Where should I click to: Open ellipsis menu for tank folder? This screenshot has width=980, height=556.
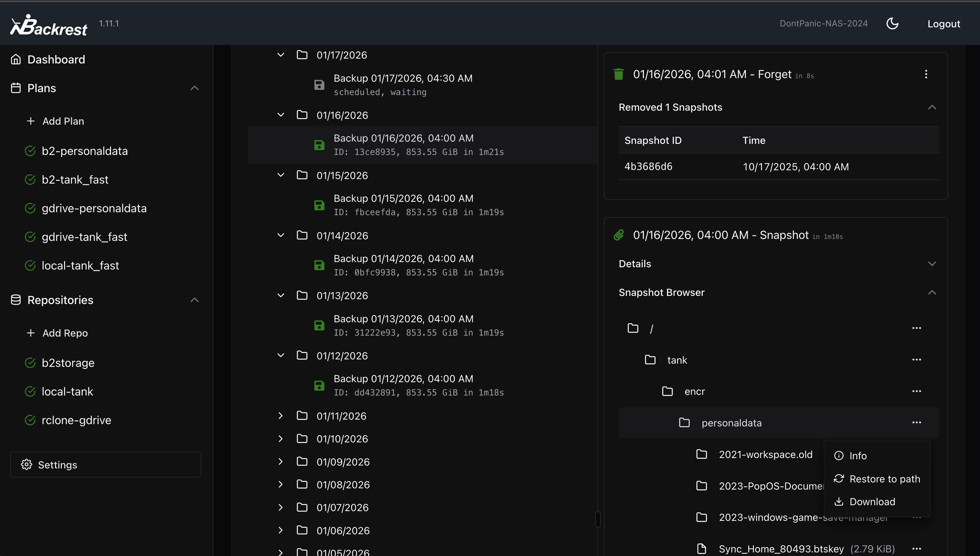pos(916,360)
